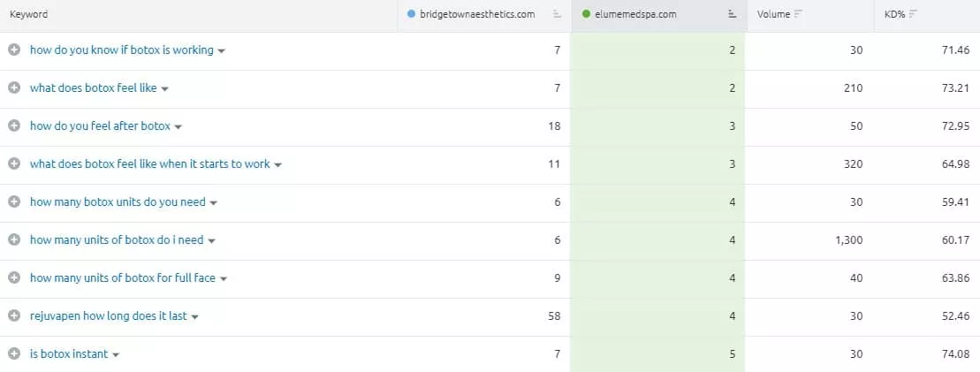The height and width of the screenshot is (372, 980).
Task: Open dropdown arrow next to 'is botox instant'
Action: coord(116,355)
